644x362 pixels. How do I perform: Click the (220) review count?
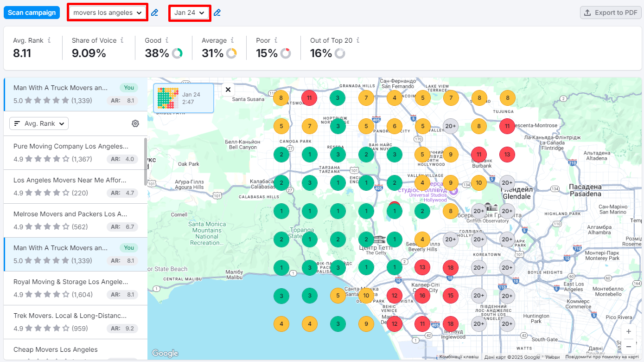80,193
